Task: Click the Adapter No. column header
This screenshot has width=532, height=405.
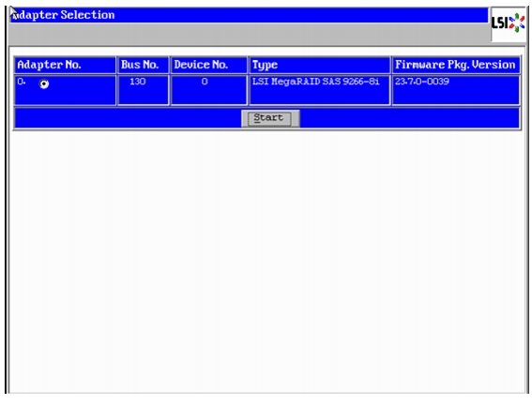Action: (x=65, y=65)
